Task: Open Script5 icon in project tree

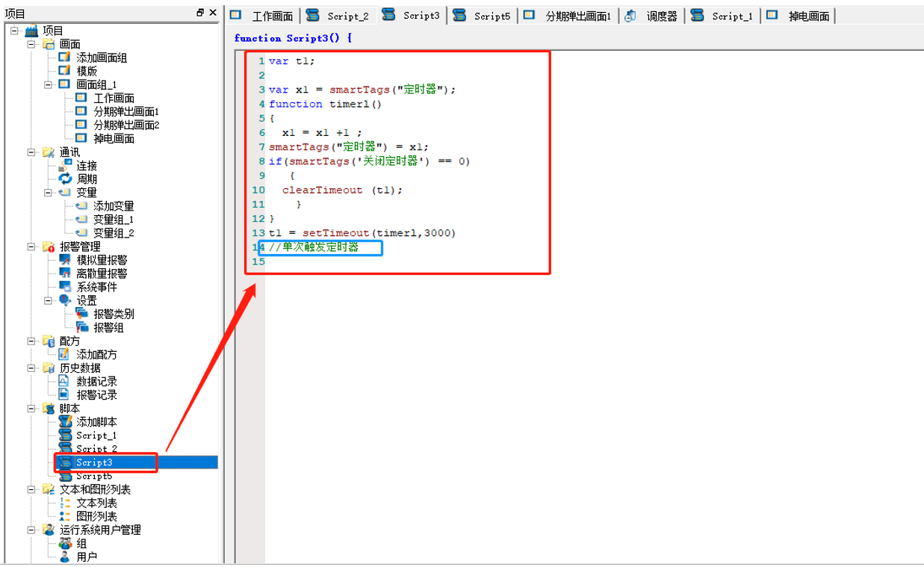Action: coord(66,476)
